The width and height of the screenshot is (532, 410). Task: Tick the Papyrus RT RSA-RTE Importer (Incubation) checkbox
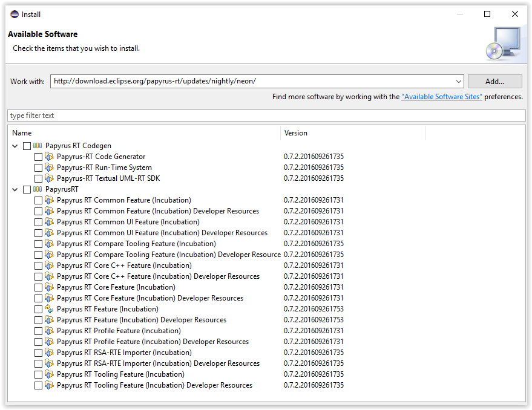pos(38,353)
